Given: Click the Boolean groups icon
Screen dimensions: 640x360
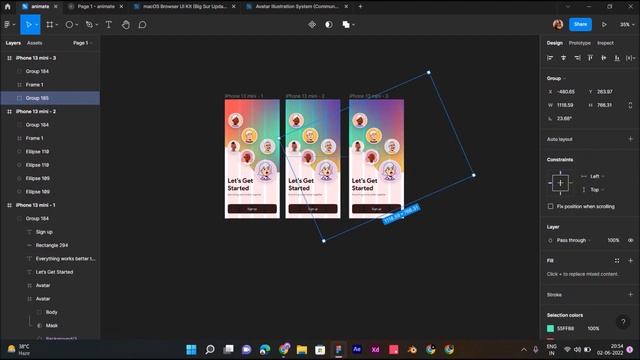Looking at the screenshot, I should (x=346, y=24).
